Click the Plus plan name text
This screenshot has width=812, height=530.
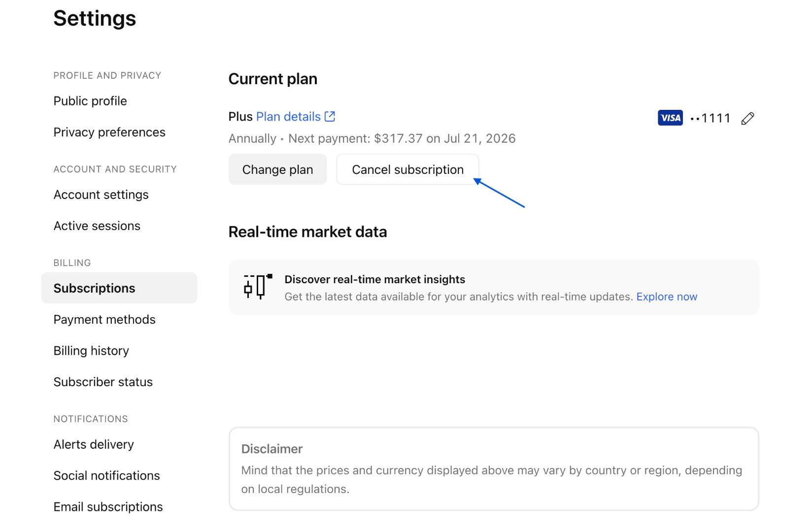click(x=240, y=116)
